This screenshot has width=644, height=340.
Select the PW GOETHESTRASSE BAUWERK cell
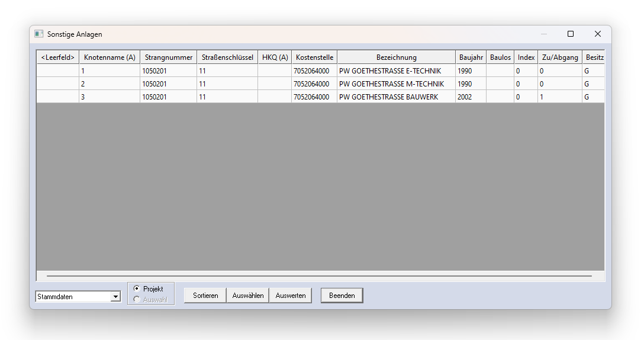click(x=395, y=97)
